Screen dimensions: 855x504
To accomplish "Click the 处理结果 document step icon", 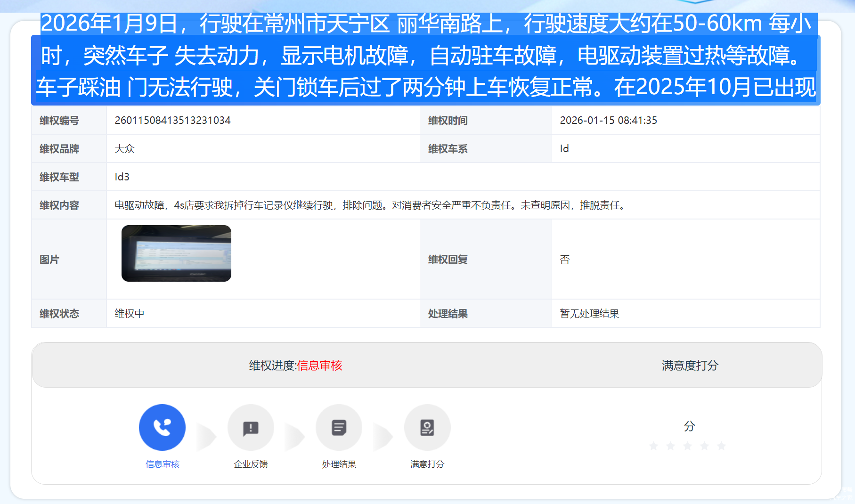I will point(339,427).
